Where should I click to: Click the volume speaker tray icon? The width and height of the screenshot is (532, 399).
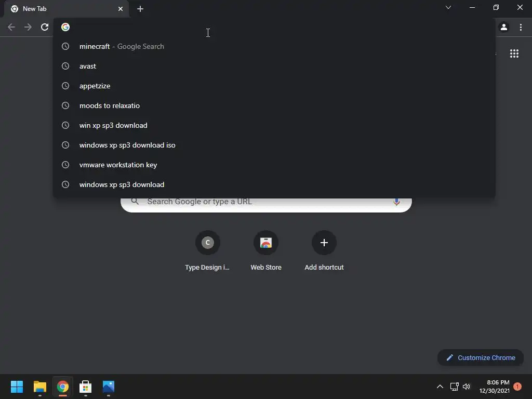click(x=467, y=387)
